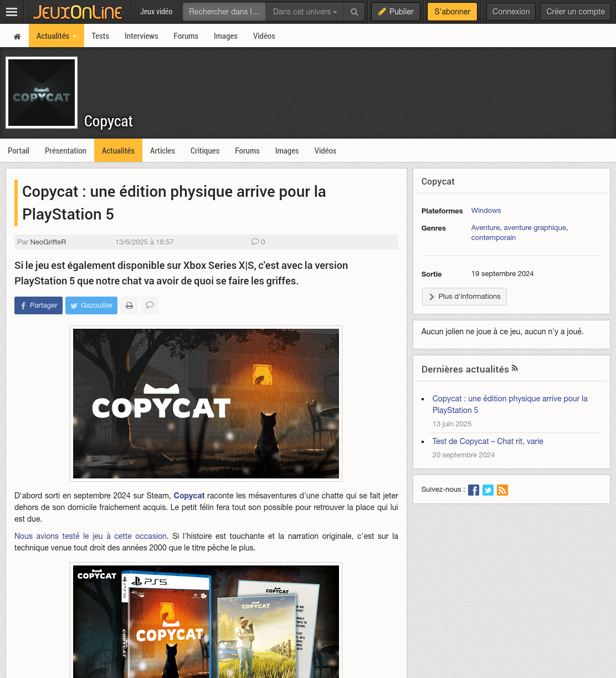Open 'Test de Copycat – Chat rit, varie'

click(487, 441)
